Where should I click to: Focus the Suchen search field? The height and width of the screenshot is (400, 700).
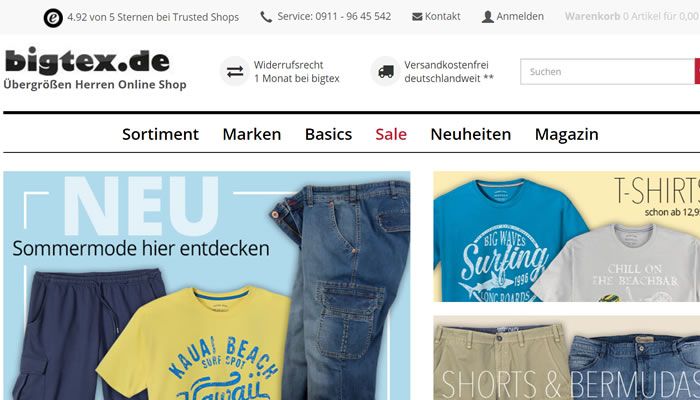pyautogui.click(x=607, y=71)
